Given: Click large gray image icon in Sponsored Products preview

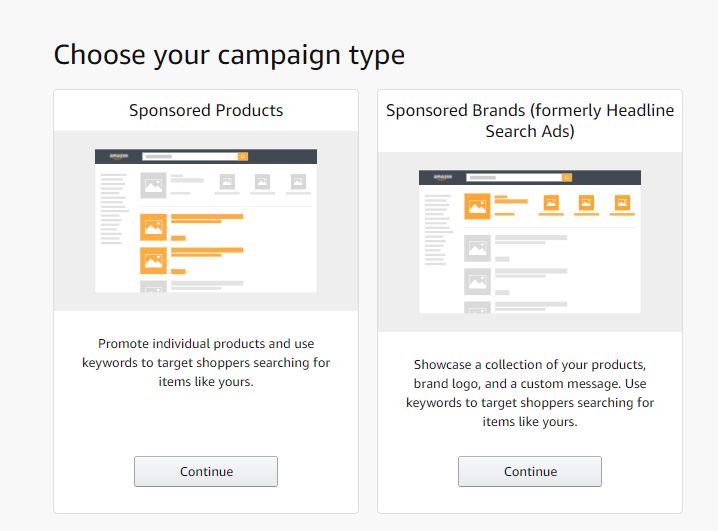Looking at the screenshot, I should (x=153, y=185).
